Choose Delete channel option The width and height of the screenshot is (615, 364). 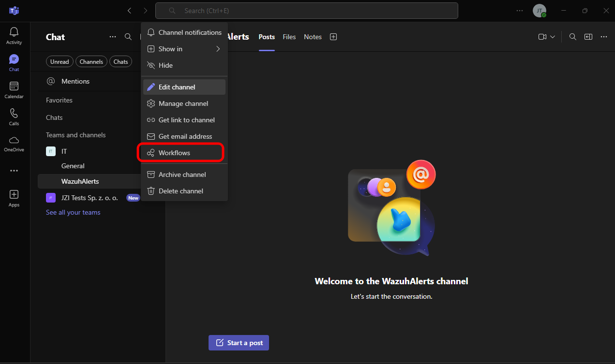point(184,191)
